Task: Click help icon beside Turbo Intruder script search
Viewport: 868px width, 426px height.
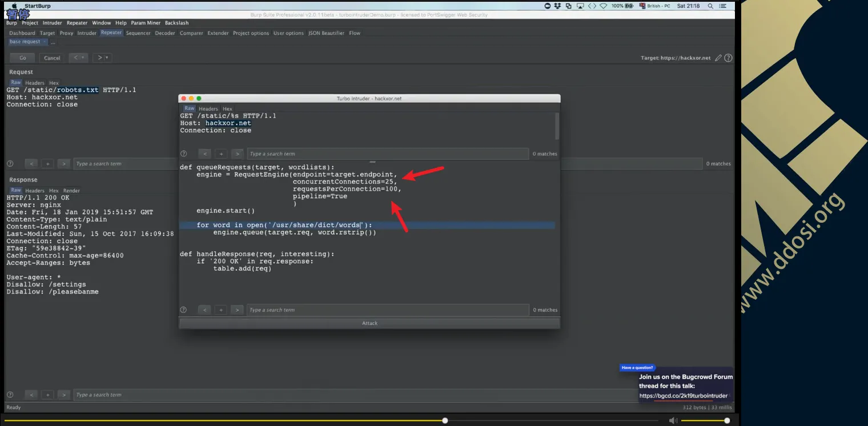Action: coord(183,310)
